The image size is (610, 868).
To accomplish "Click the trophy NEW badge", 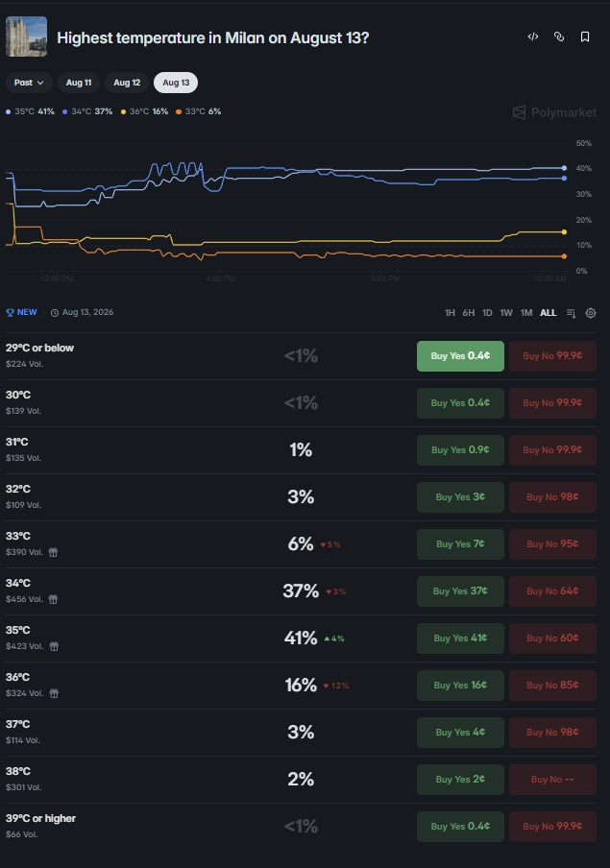I will pyautogui.click(x=21, y=312).
